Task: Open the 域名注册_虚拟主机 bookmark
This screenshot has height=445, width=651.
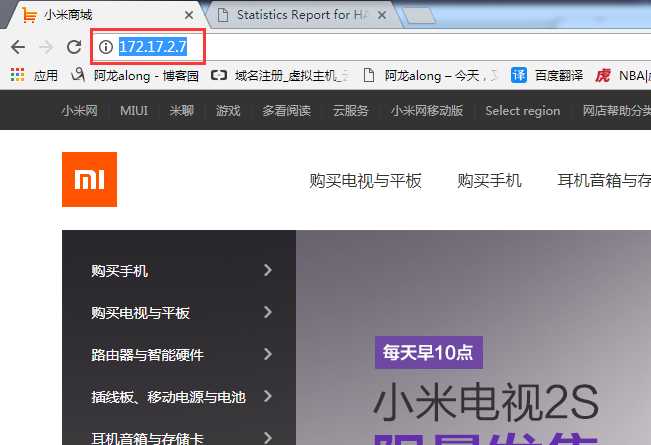Action: (x=291, y=76)
